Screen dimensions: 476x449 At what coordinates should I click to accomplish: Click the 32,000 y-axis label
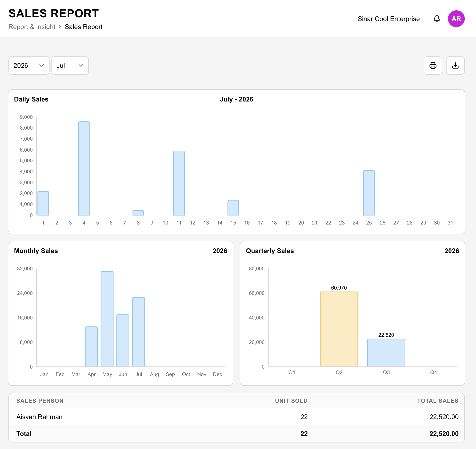tap(25, 268)
